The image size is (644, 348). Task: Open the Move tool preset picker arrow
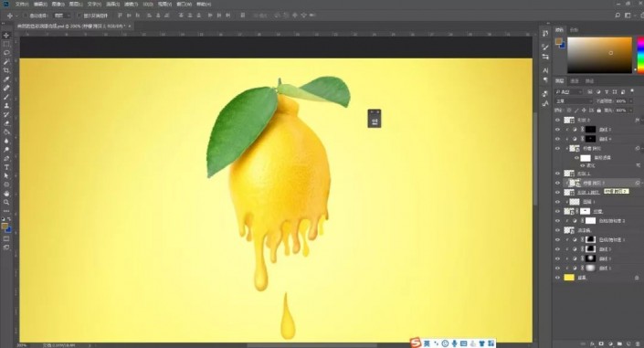point(16,16)
